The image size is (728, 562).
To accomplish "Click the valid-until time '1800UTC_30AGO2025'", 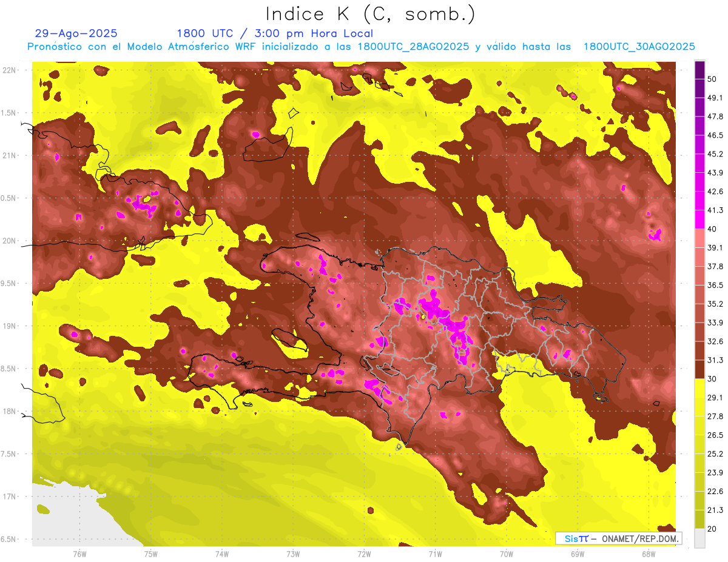I will [639, 47].
